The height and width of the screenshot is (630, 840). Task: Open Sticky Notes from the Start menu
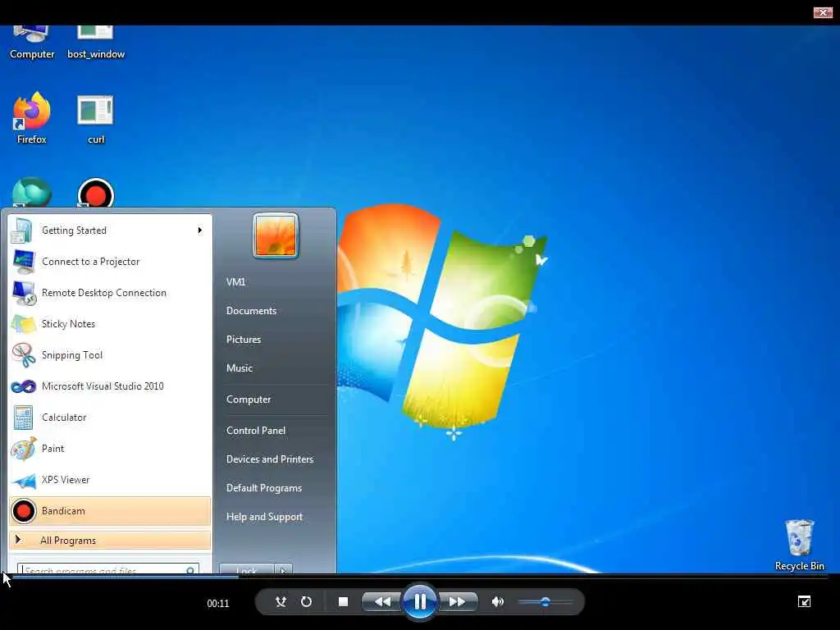click(x=110, y=323)
